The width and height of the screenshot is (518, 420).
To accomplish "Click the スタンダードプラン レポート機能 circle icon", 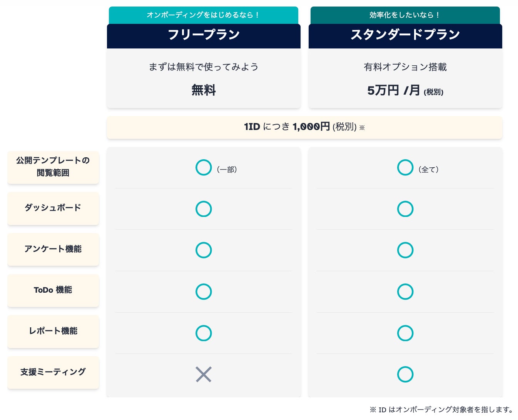I will coord(405,333).
